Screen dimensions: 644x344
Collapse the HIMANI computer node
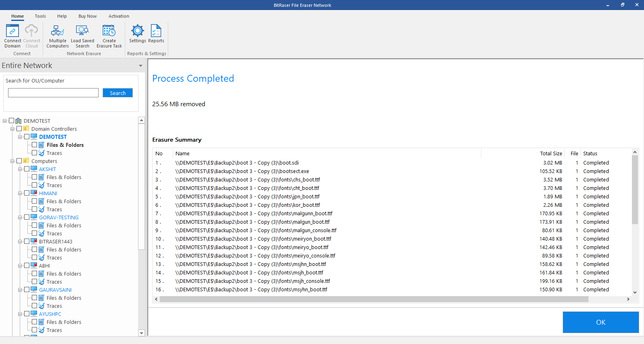coord(20,193)
